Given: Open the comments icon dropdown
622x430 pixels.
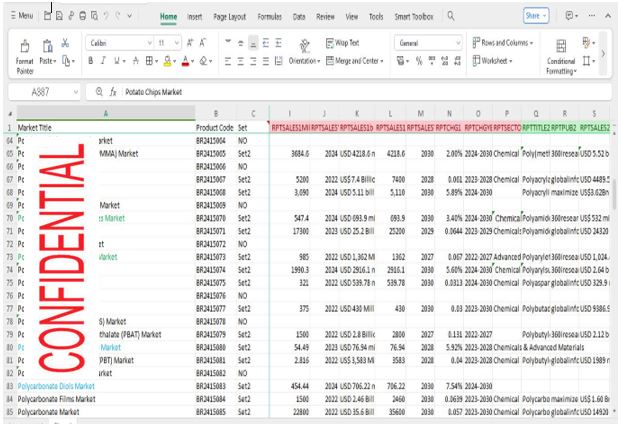Looking at the screenshot, I should [571, 16].
